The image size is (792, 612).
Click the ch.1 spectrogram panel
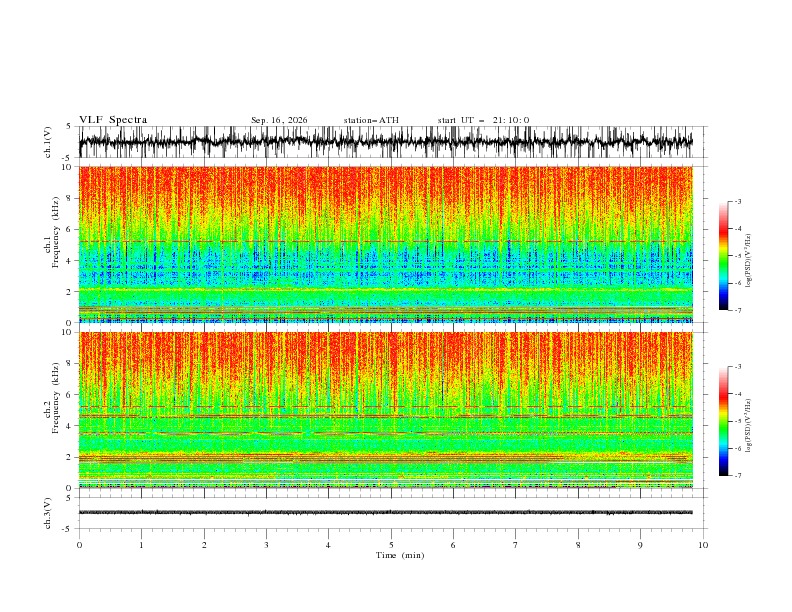386,244
